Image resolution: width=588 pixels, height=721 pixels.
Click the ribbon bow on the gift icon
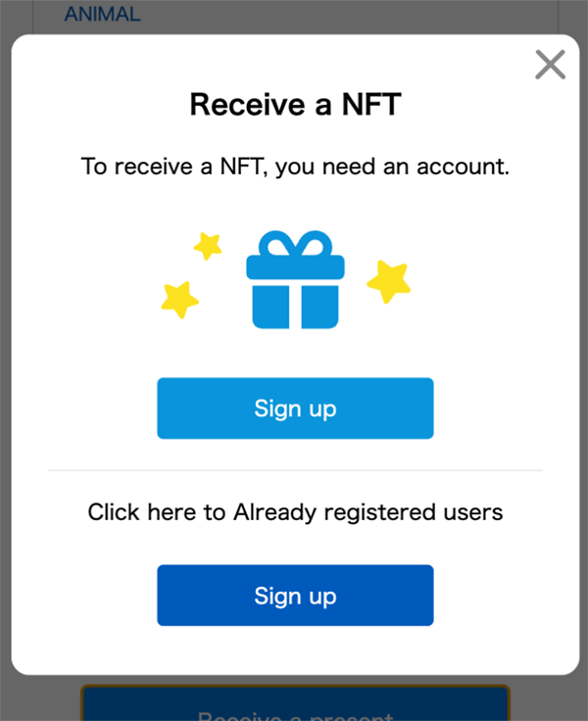pyautogui.click(x=295, y=243)
